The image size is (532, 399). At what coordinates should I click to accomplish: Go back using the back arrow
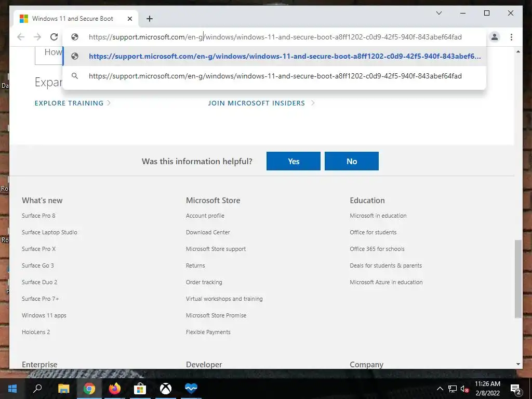[x=21, y=37]
